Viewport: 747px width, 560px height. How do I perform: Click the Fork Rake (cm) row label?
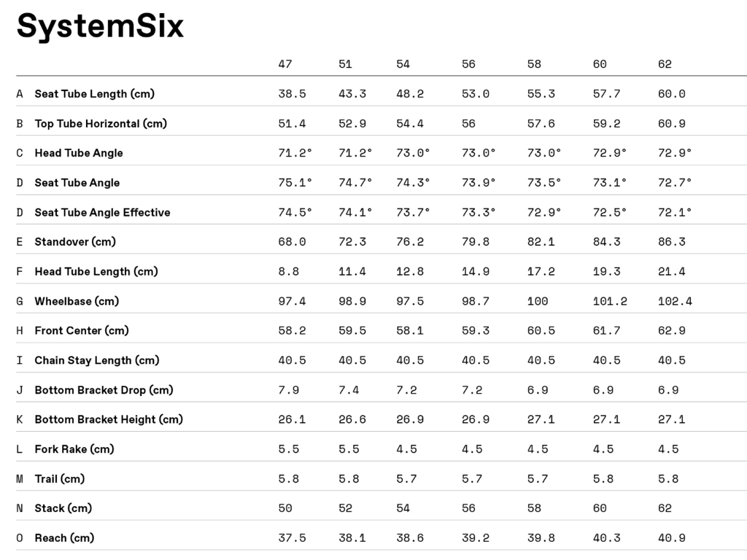point(74,449)
